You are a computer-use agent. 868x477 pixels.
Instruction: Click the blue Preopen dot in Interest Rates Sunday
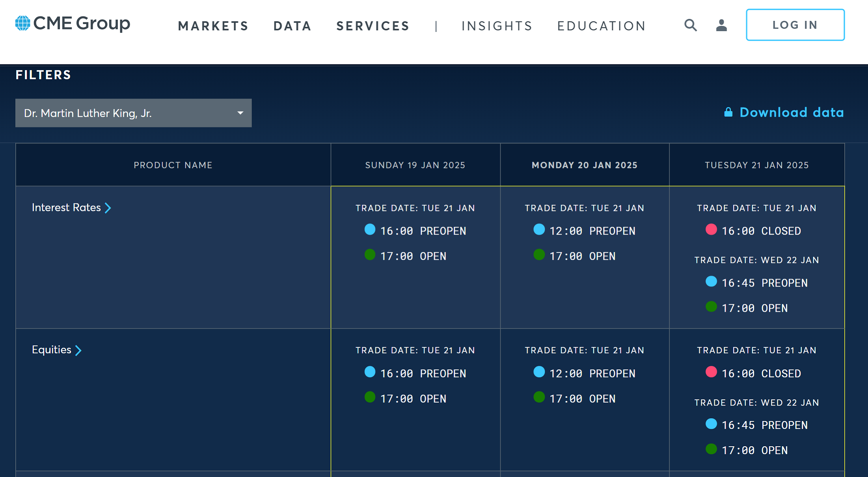(370, 229)
